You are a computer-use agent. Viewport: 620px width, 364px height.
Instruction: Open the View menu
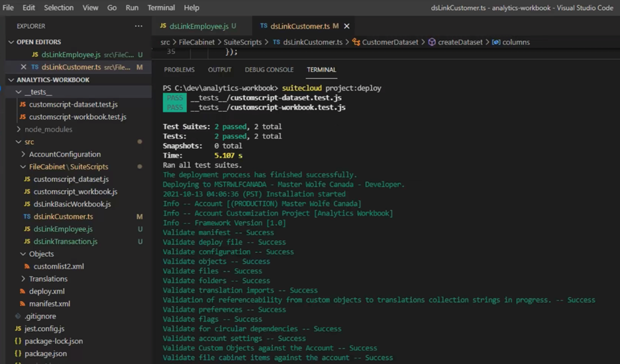point(90,7)
